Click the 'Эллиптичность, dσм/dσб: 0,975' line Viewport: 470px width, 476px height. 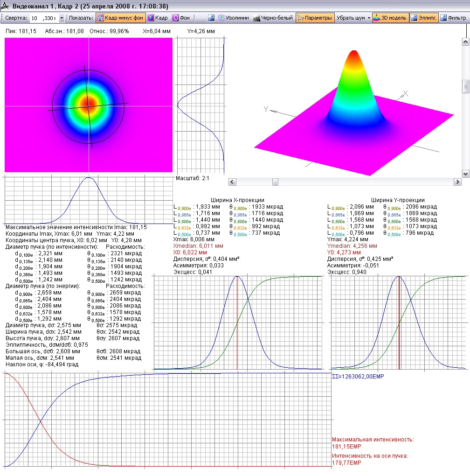[47, 345]
